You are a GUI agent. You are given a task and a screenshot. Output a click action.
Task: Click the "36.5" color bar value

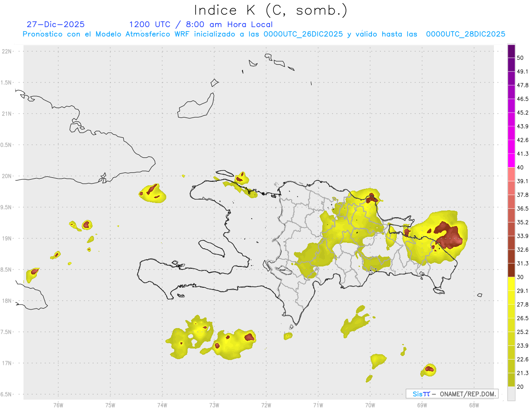tap(523, 208)
